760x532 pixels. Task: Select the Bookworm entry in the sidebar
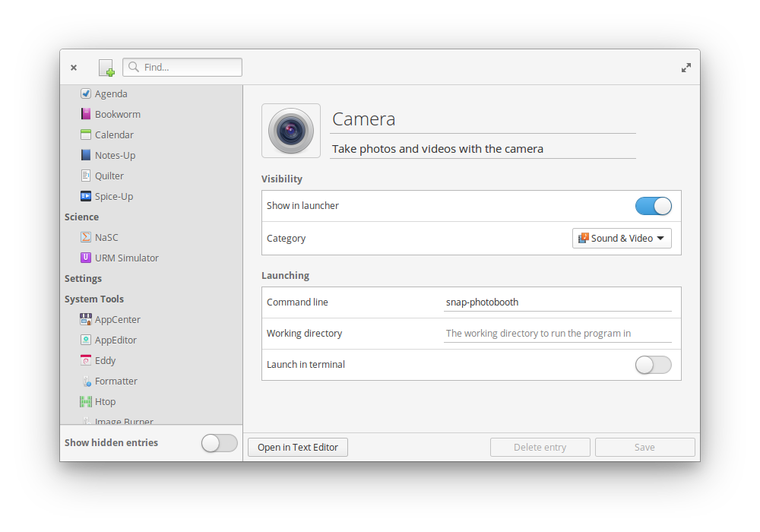[151, 114]
